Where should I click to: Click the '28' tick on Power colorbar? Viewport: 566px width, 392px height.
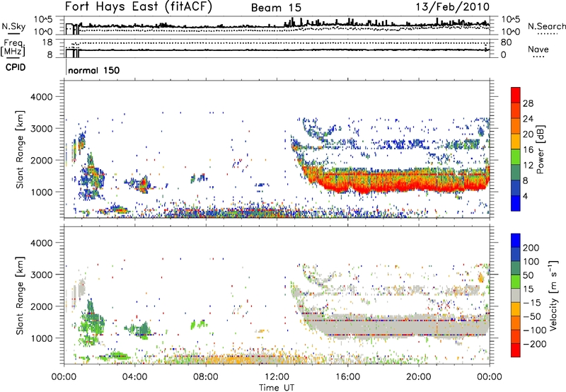coord(528,103)
